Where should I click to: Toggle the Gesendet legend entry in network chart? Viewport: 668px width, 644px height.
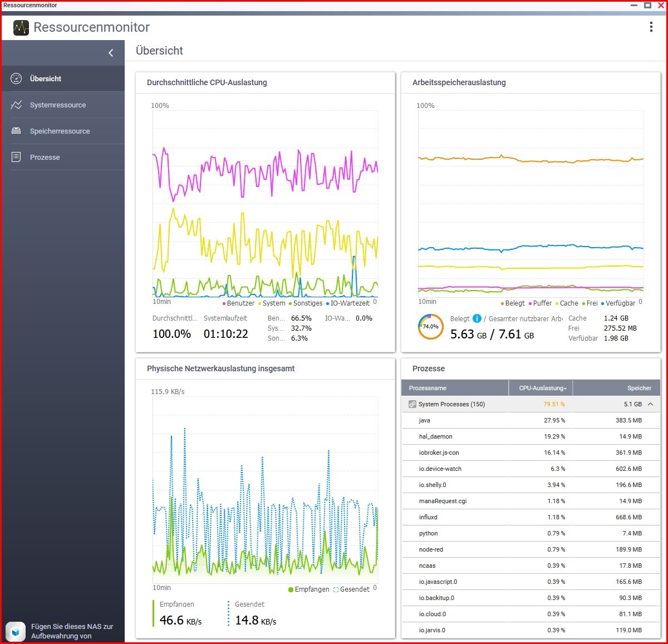click(351, 589)
